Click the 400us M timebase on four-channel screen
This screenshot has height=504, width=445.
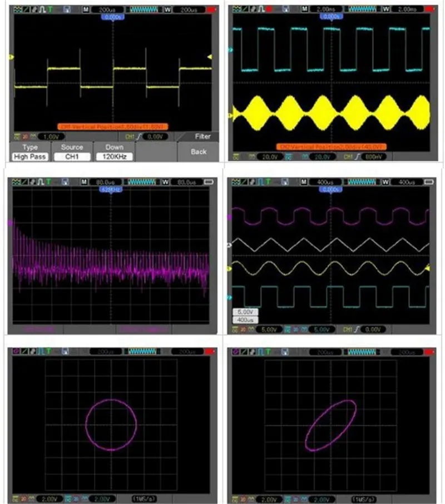tap(325, 182)
